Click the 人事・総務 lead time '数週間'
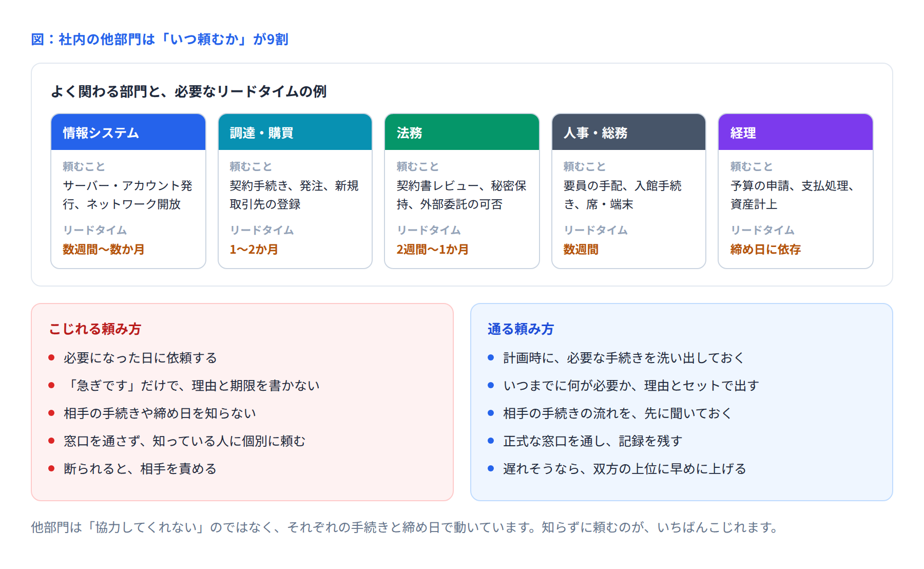 click(x=581, y=250)
